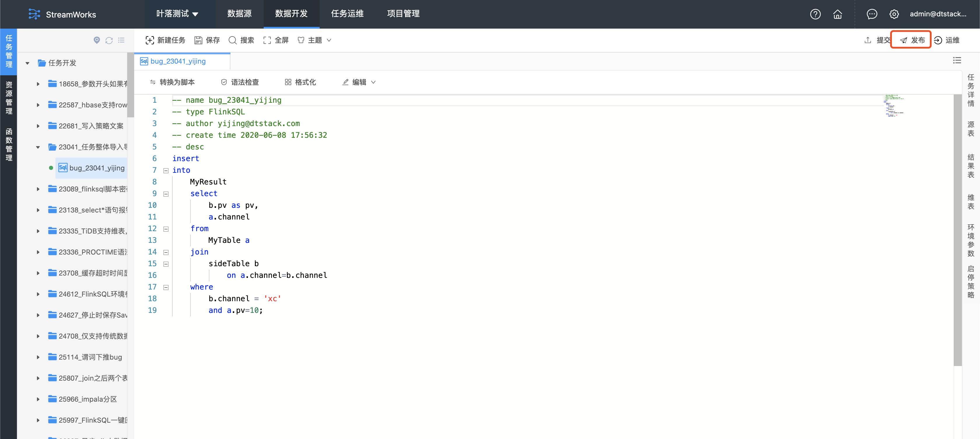Refresh the task tree
The height and width of the screenshot is (439, 980).
[x=109, y=40]
